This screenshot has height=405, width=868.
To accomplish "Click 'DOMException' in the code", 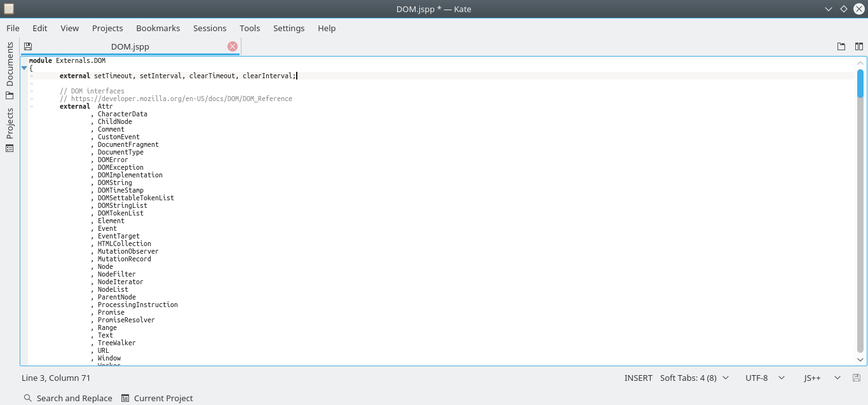I will [121, 168].
